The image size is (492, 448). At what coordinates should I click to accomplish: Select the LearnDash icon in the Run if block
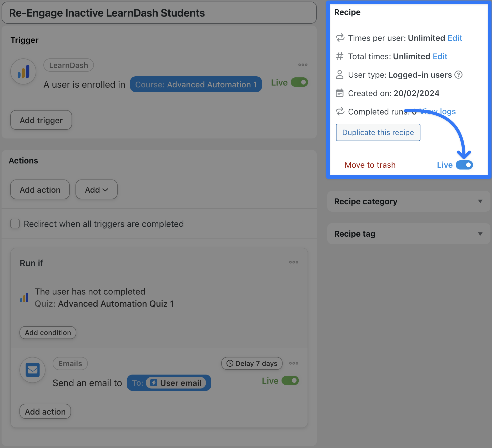[x=24, y=297]
